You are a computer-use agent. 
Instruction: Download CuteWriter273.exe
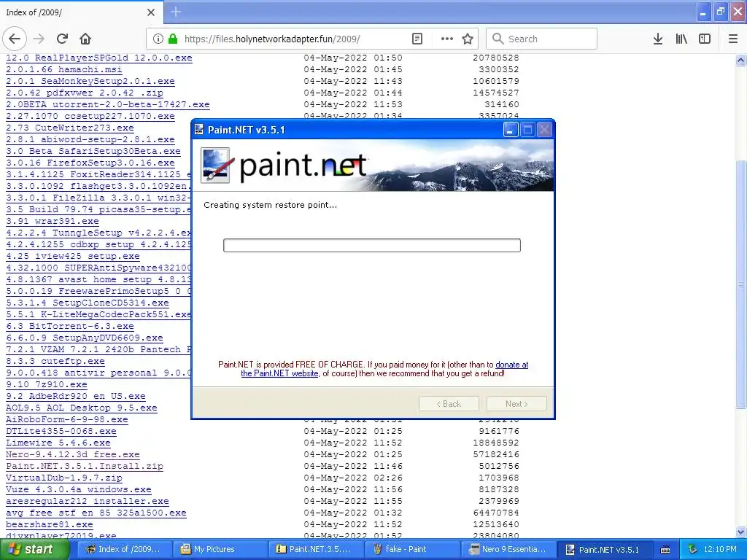[x=70, y=128]
